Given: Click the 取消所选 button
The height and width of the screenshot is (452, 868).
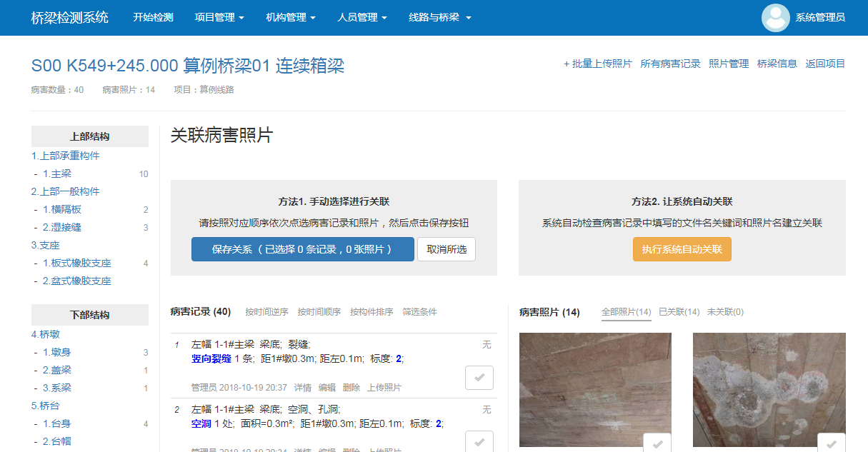Looking at the screenshot, I should [x=447, y=249].
